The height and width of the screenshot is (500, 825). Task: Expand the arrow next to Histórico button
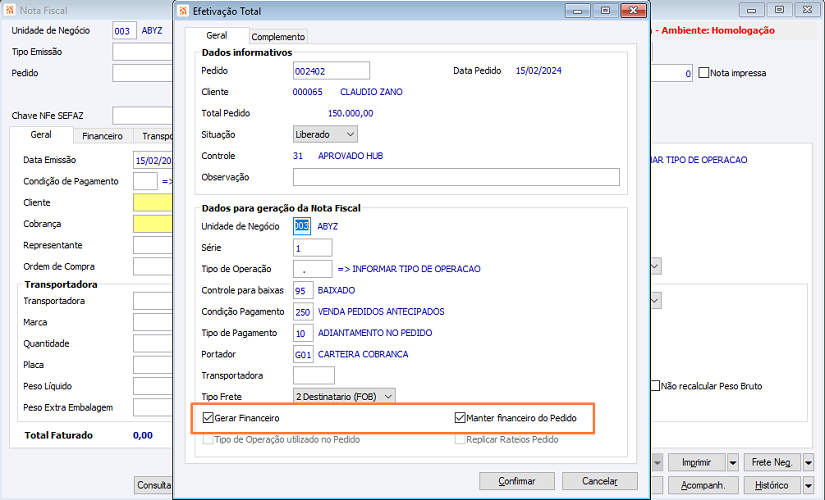(x=809, y=485)
